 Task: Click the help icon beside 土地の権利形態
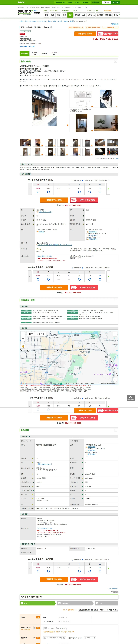point(33,486)
